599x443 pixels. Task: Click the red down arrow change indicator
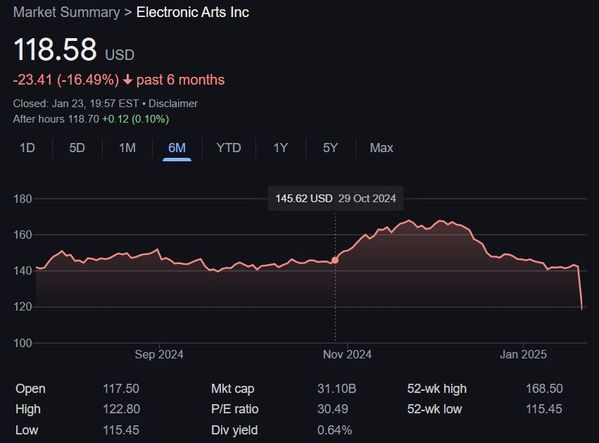tap(128, 80)
